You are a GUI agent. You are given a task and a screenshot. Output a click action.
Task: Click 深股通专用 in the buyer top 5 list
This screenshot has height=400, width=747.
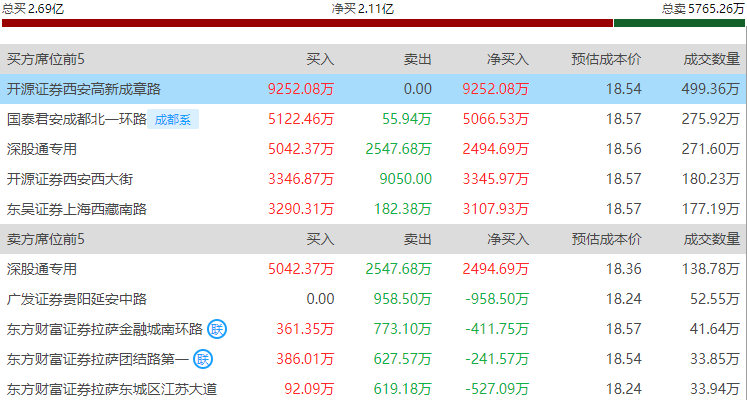pyautogui.click(x=42, y=150)
